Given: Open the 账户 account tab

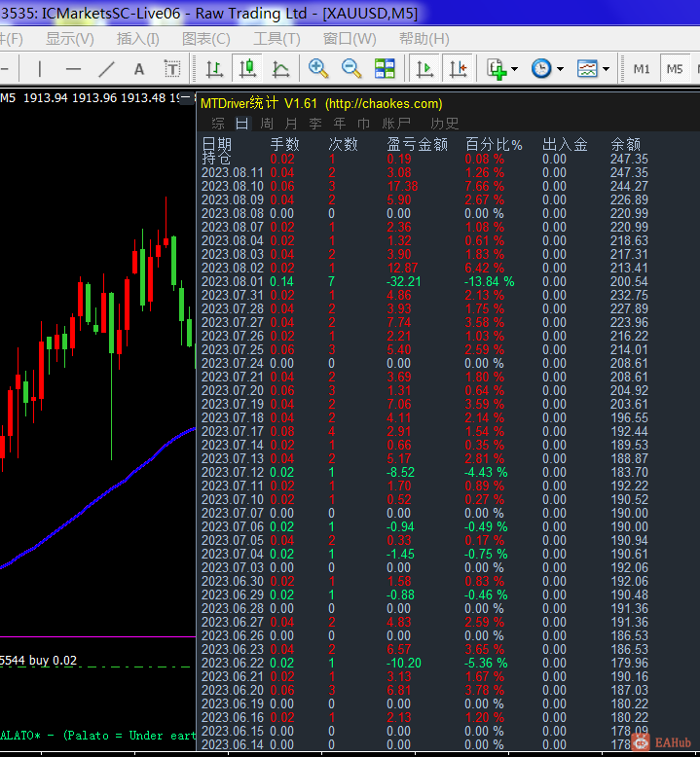Looking at the screenshot, I should 396,124.
